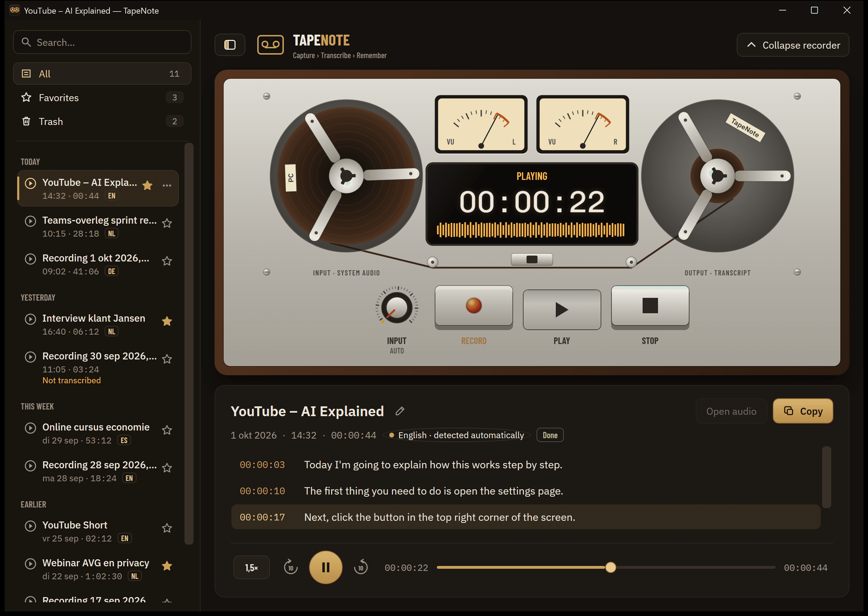Edit the title with the pencil icon
Viewport: 868px width, 616px height.
(400, 411)
